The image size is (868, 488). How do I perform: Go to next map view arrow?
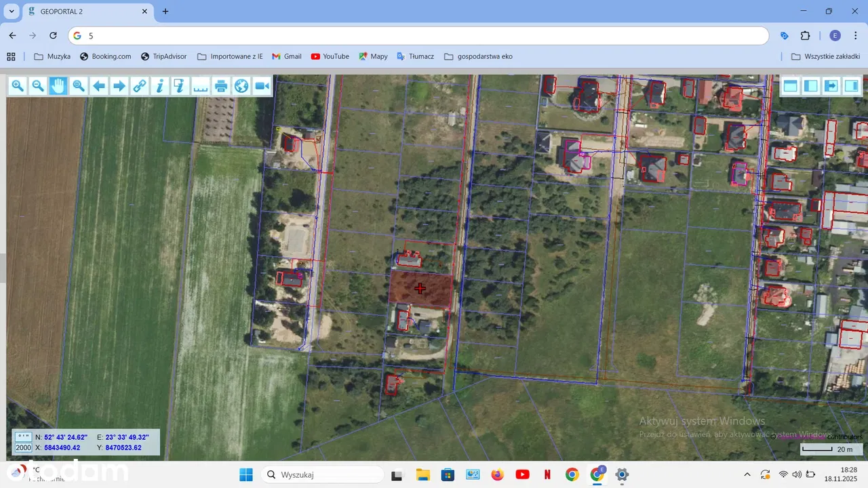[119, 85]
